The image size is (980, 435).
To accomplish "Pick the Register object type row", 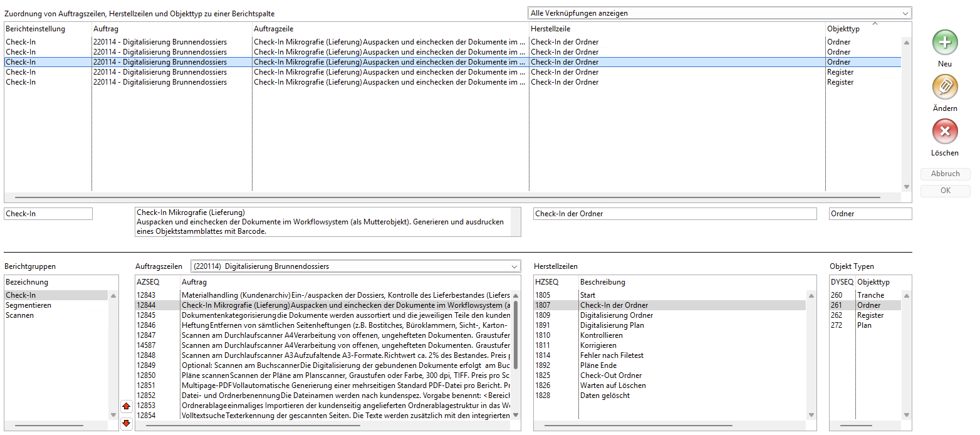I will tap(870, 315).
